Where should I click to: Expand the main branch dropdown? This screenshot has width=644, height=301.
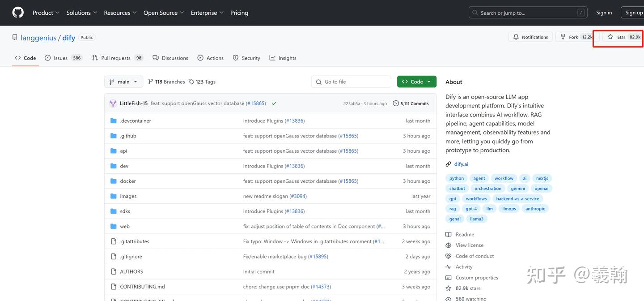(123, 82)
